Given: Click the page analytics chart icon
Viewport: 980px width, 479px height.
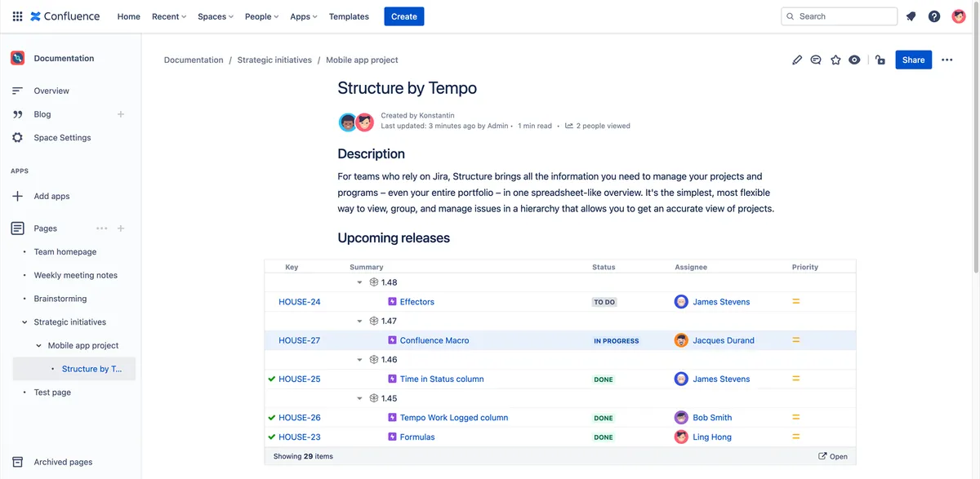Looking at the screenshot, I should coord(569,126).
